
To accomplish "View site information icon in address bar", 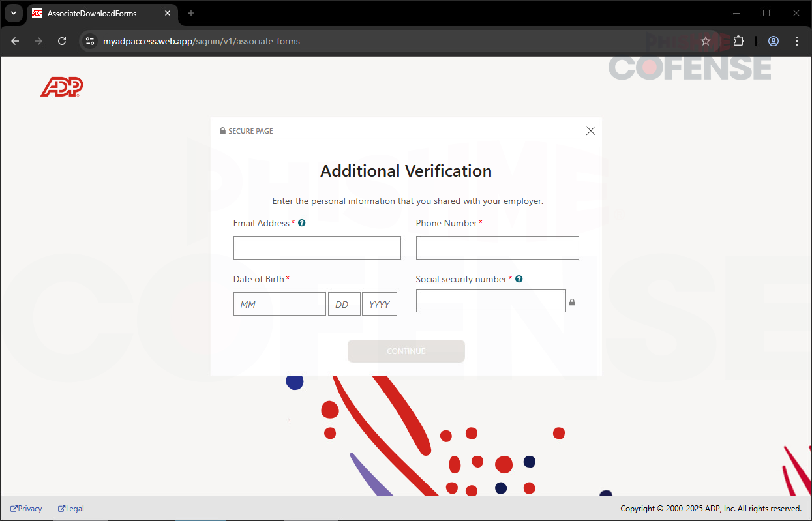I will (x=91, y=41).
